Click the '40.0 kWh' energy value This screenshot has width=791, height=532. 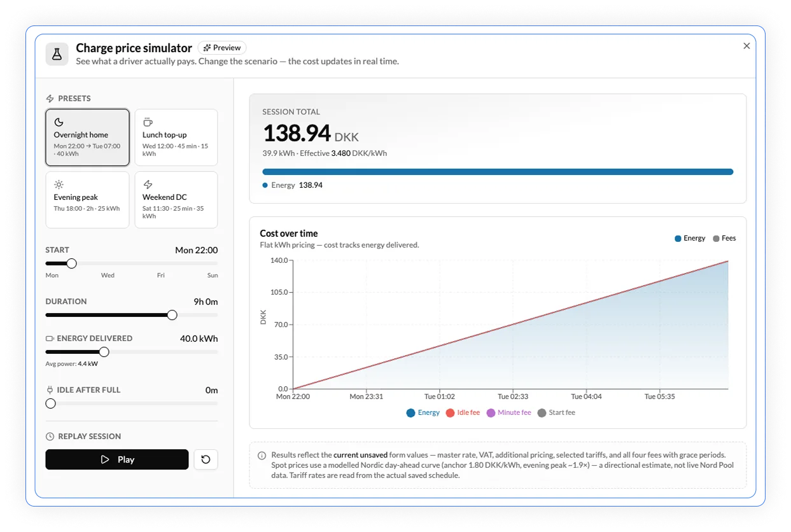click(199, 339)
